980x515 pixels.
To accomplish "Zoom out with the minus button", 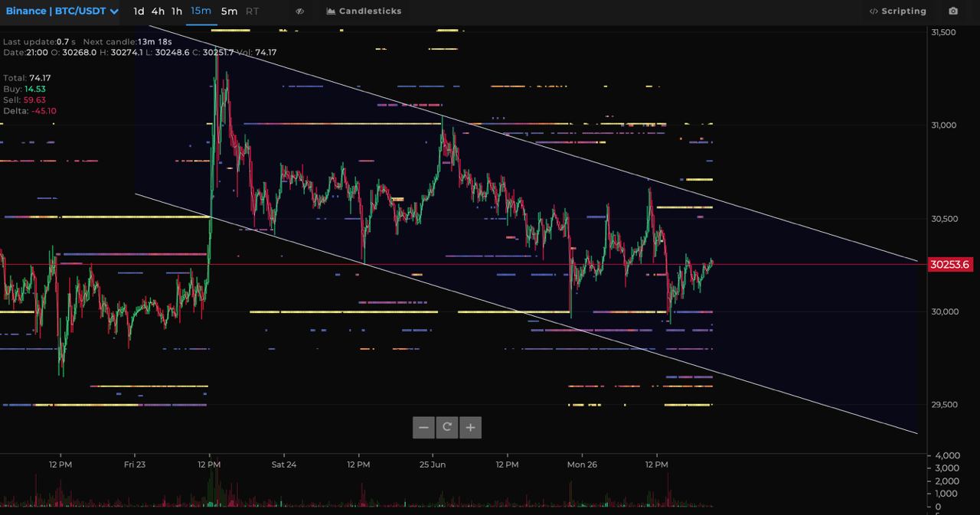I will click(423, 427).
